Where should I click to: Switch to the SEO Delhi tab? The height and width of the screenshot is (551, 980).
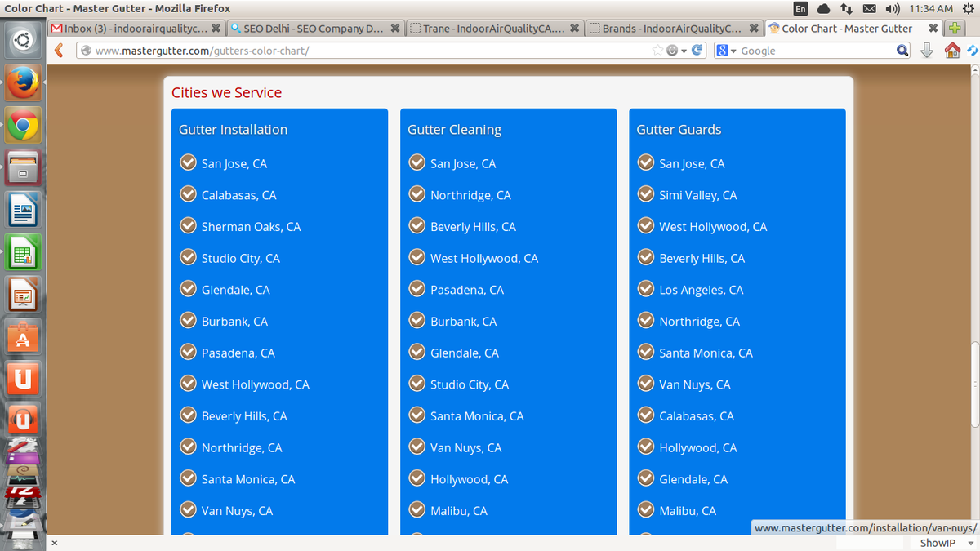point(316,29)
